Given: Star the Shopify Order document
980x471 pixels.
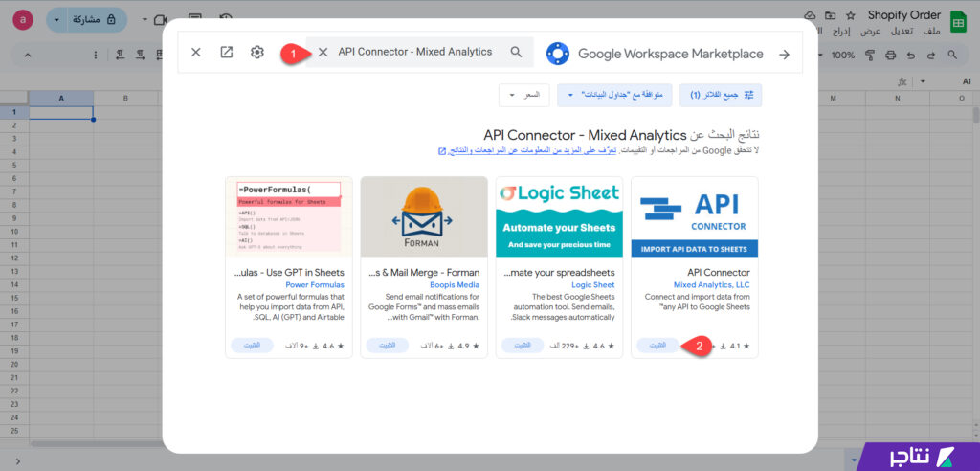Looking at the screenshot, I should (850, 15).
